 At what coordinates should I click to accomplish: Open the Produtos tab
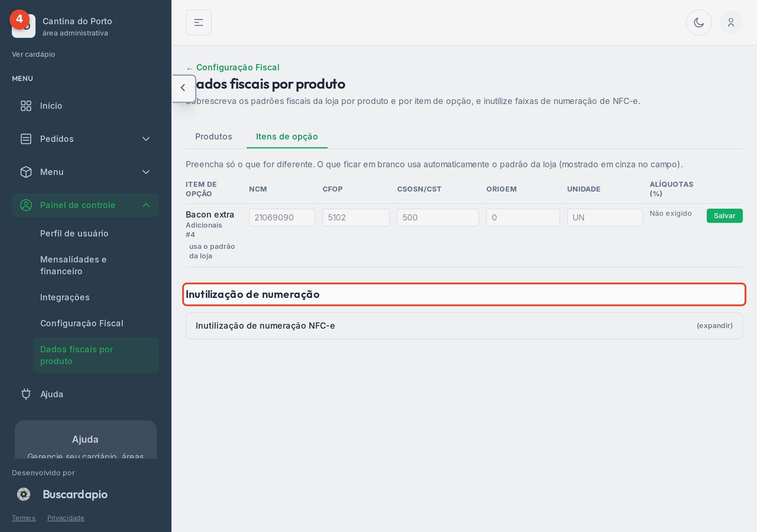[x=214, y=137]
